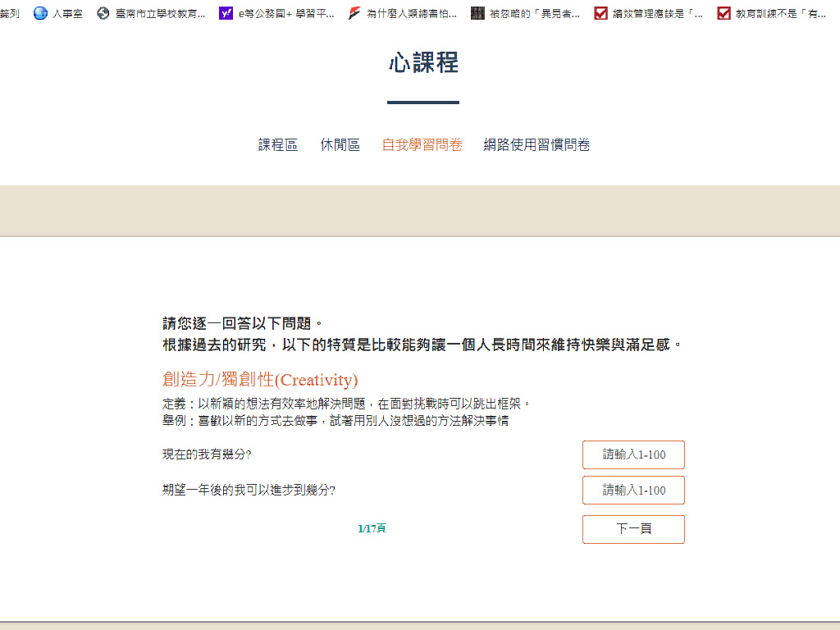
Task: Click the 為什麼人類總害怕 bookmark icon
Action: point(354,13)
